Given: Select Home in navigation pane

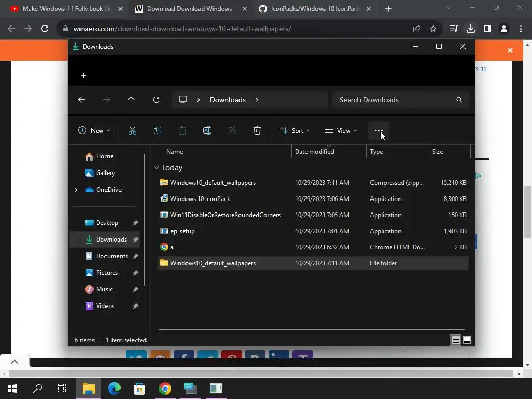Looking at the screenshot, I should pos(105,156).
